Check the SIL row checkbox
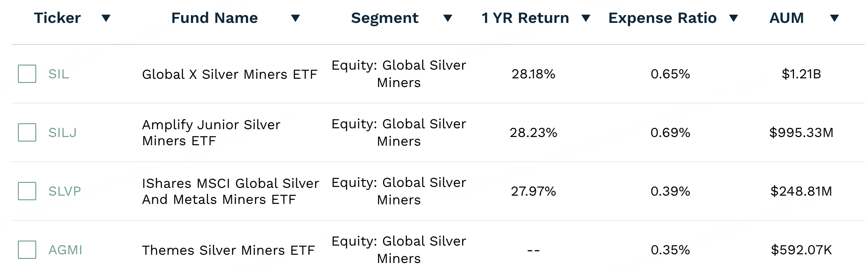Screen dimensions: 868x274 (27, 74)
